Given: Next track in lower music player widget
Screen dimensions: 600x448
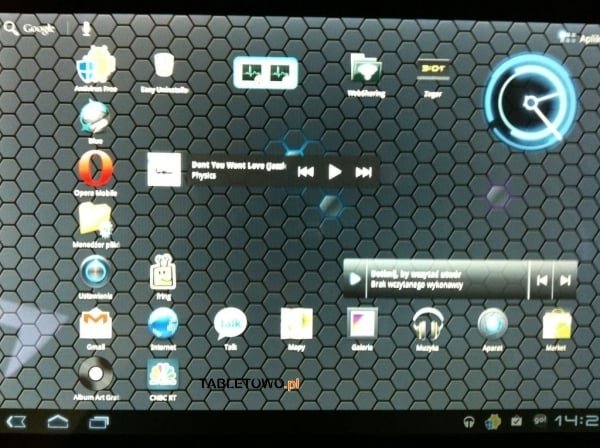Looking at the screenshot, I should tap(565, 280).
